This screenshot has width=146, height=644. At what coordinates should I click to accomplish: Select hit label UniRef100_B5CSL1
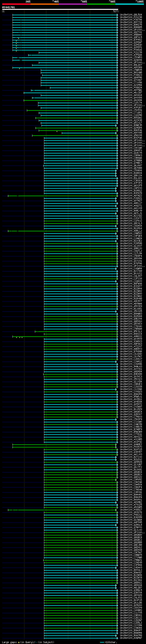pos(131,331)
